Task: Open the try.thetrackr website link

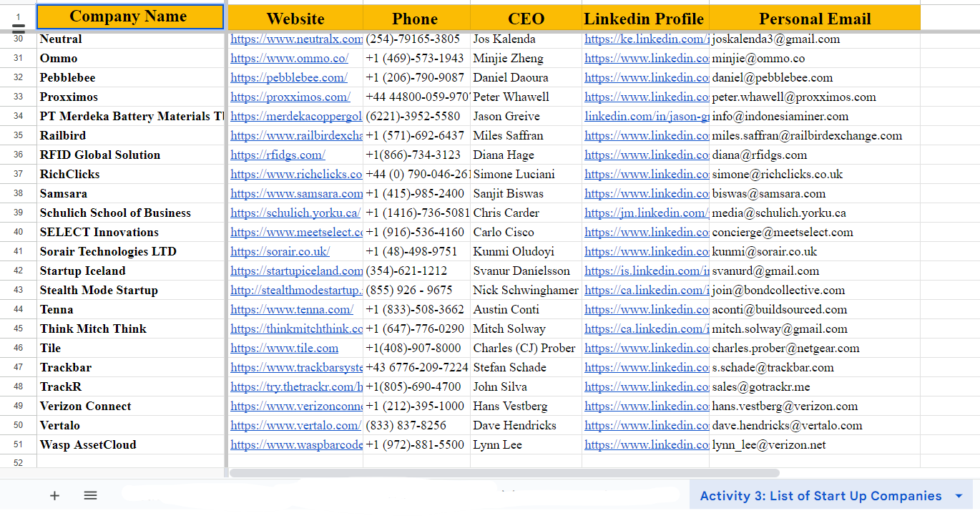Action: click(x=296, y=387)
